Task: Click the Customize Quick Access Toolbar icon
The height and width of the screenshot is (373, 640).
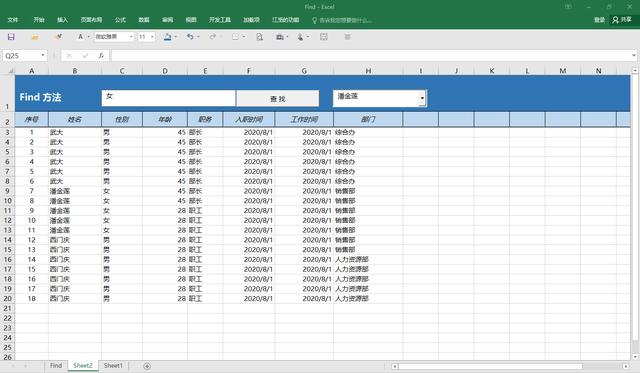Action: (347, 37)
